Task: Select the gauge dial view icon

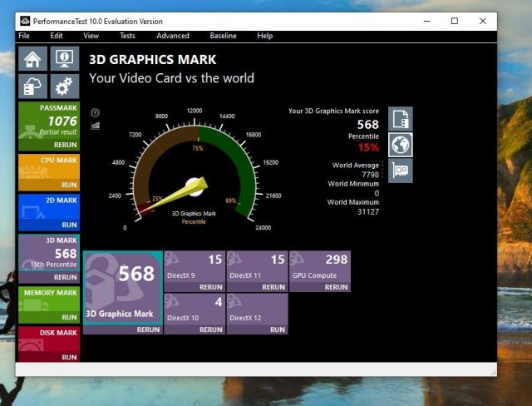Action: click(95, 112)
